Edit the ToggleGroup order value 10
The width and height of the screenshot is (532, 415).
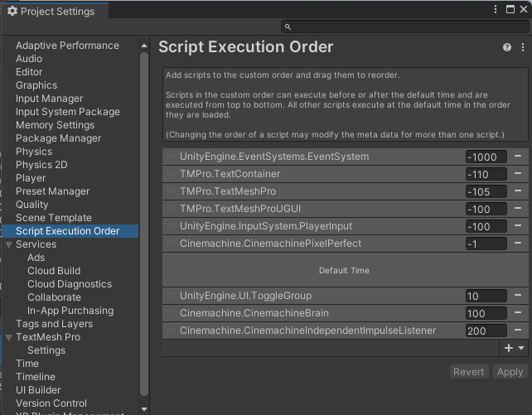486,296
